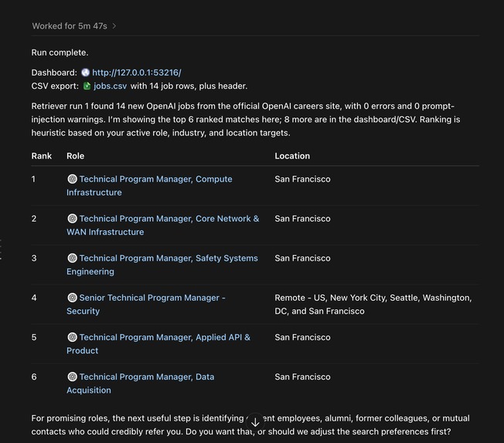
Task: Click rank number 6 cell
Action: point(34,377)
